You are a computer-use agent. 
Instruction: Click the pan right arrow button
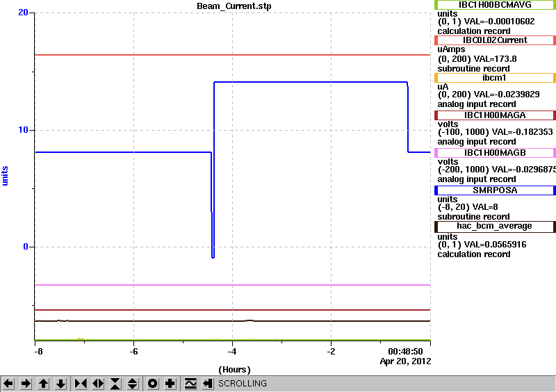26,384
